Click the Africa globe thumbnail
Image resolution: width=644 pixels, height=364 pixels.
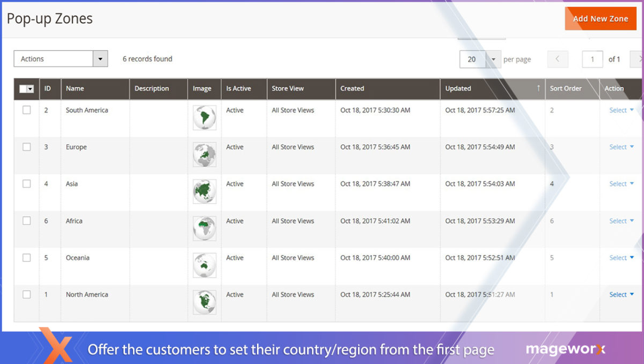point(204,228)
